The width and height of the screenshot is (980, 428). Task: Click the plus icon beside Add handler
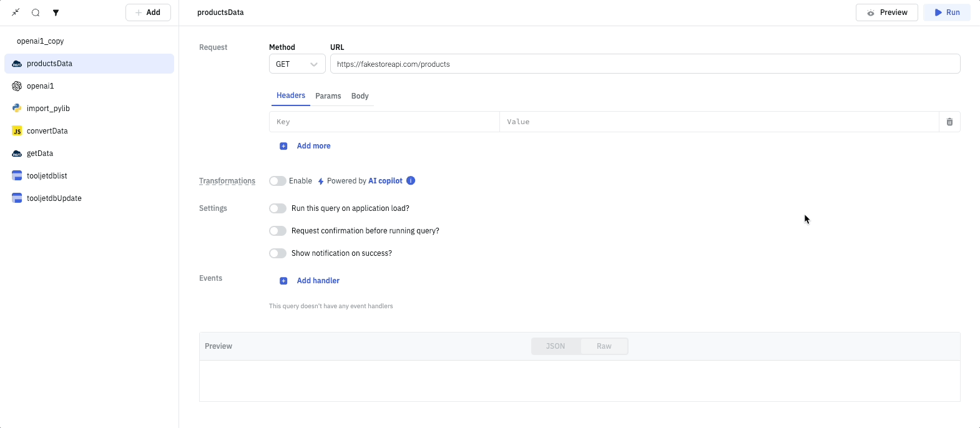283,281
